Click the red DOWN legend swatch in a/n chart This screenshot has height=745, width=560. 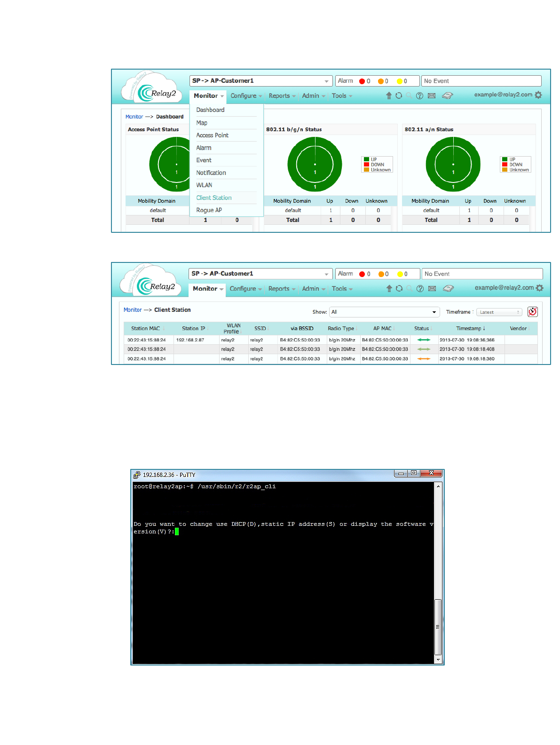[505, 165]
